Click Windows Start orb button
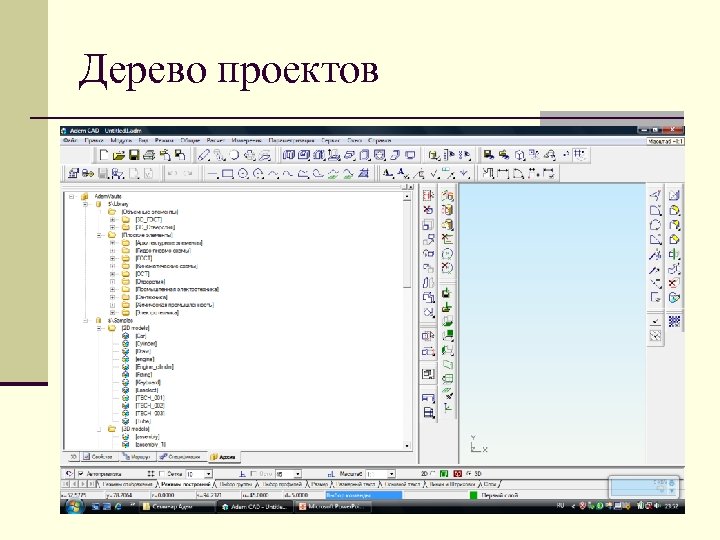Viewport: 720px width, 540px height. pyautogui.click(x=74, y=506)
